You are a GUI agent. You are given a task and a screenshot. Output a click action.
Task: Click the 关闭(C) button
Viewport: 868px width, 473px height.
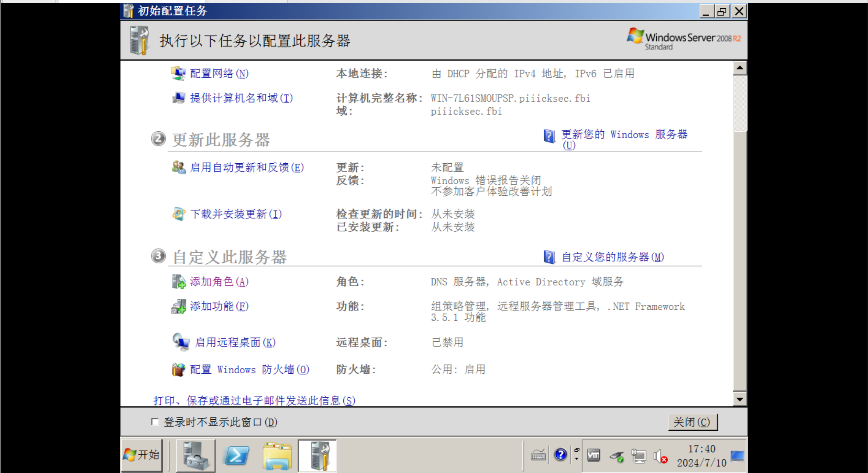[x=692, y=422]
